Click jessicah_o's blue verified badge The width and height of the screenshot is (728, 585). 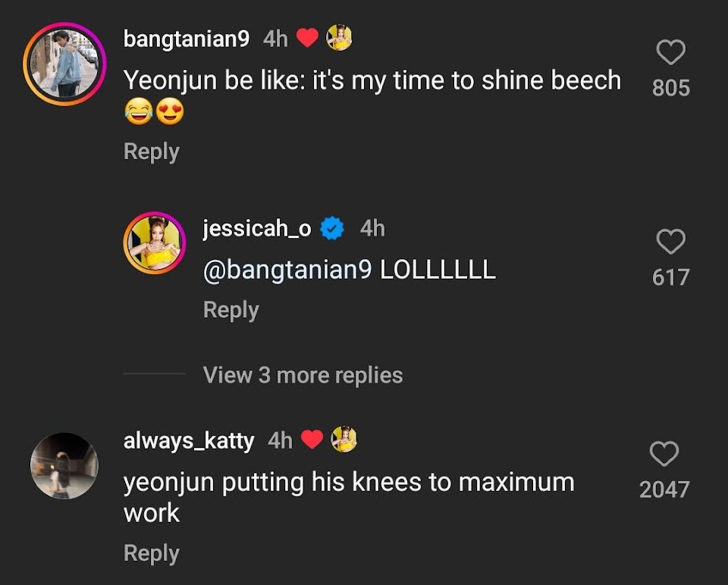[x=332, y=228]
